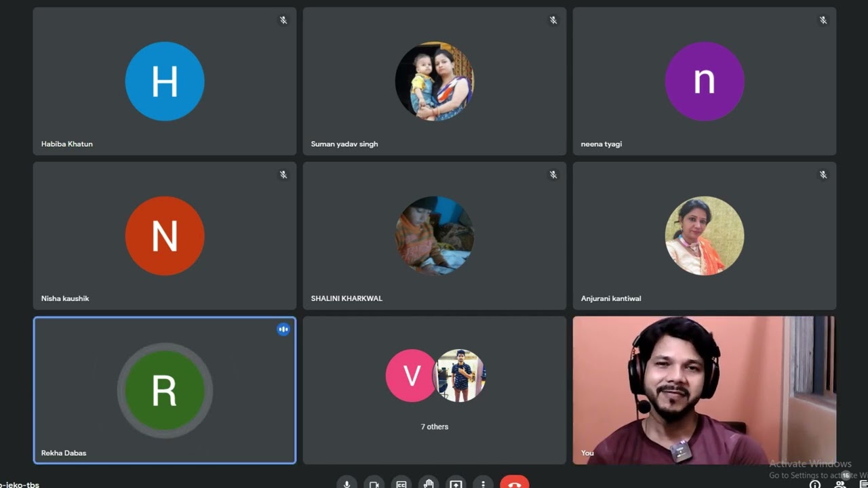
Task: Click the muted mic icon on Habiba Khatun's tile
Action: click(283, 20)
